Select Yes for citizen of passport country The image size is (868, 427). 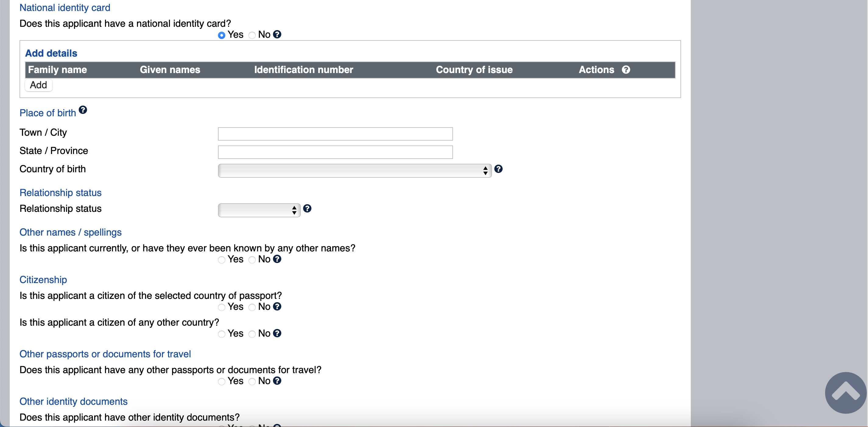click(x=221, y=307)
